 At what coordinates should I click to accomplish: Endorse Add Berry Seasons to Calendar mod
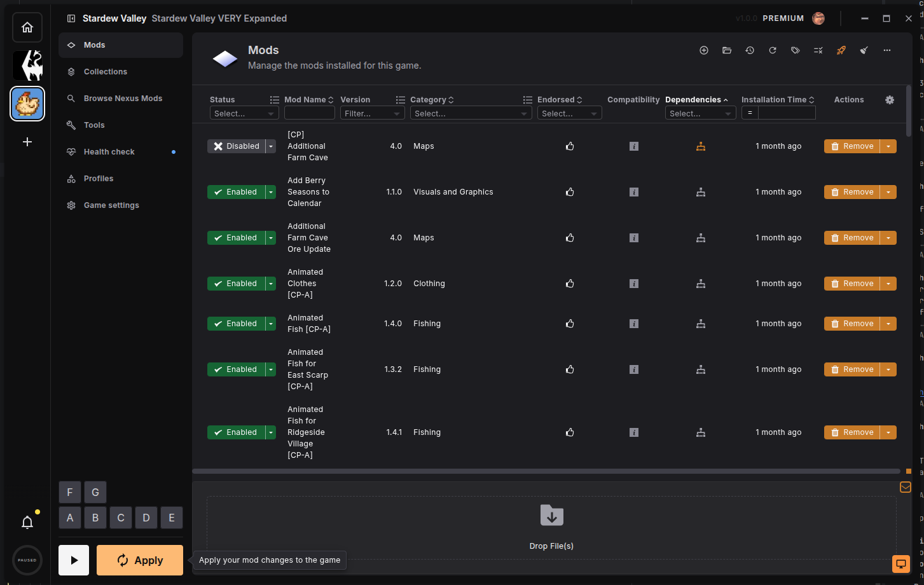point(570,192)
